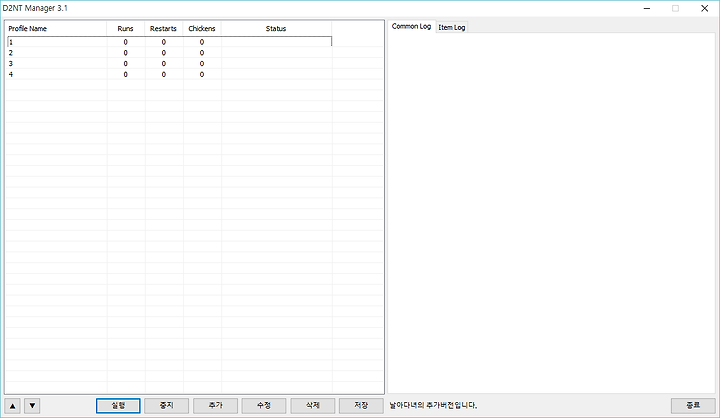This screenshot has width=720, height=418.
Task: Select profile row named 2
Action: tap(169, 53)
